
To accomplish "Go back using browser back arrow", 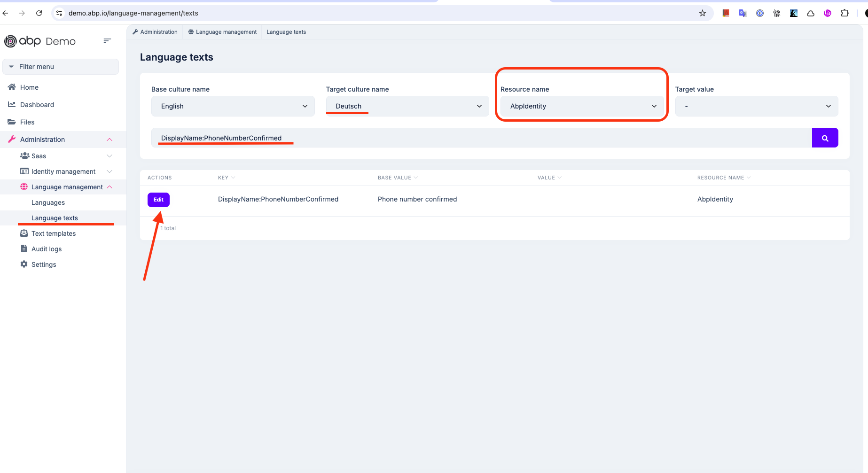I will 6,13.
